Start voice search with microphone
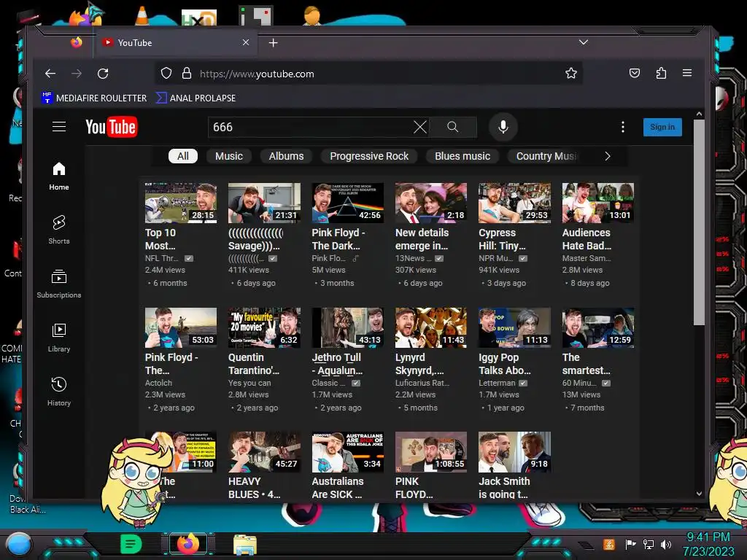The height and width of the screenshot is (560, 747). tap(503, 127)
